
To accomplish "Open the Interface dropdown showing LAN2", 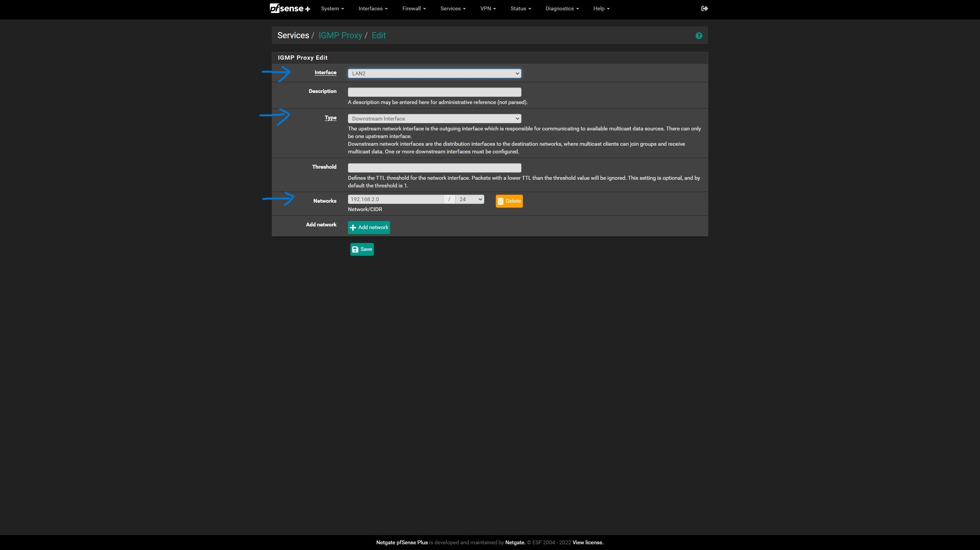I will [x=434, y=73].
